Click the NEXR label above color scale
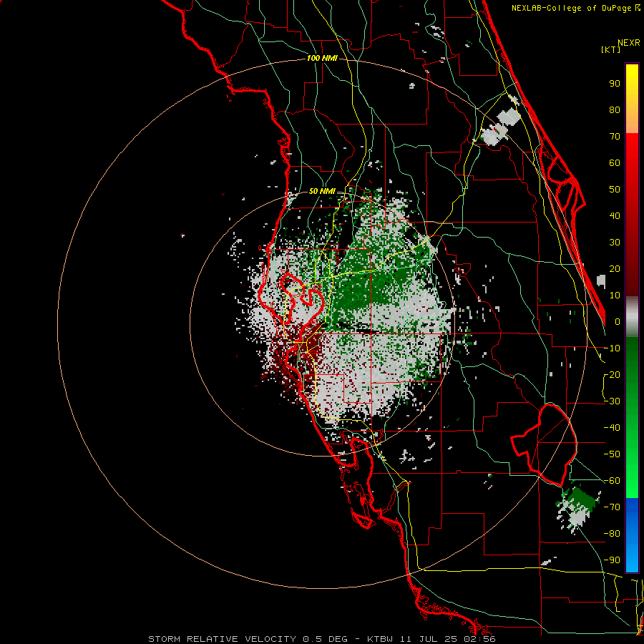Image resolution: width=644 pixels, height=644 pixels. tap(629, 43)
